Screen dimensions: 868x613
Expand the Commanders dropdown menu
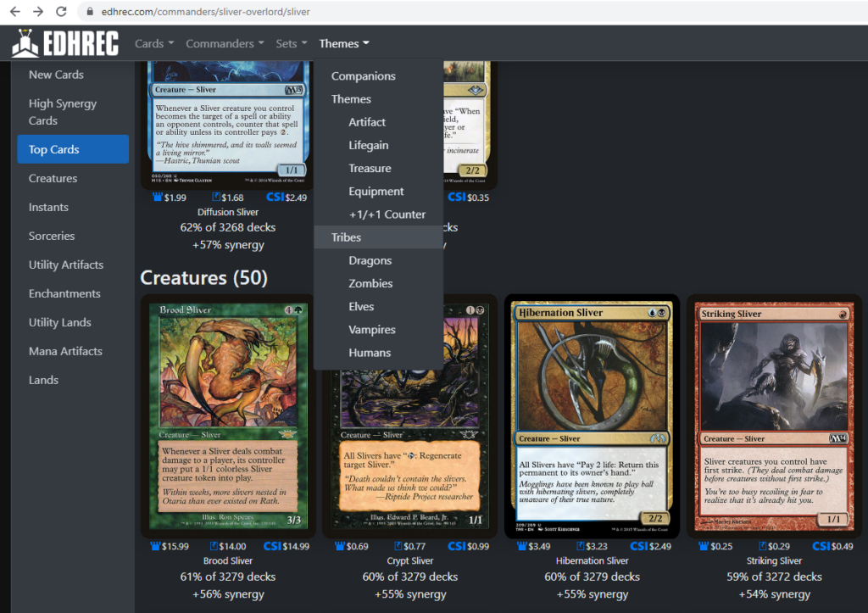[x=225, y=43]
